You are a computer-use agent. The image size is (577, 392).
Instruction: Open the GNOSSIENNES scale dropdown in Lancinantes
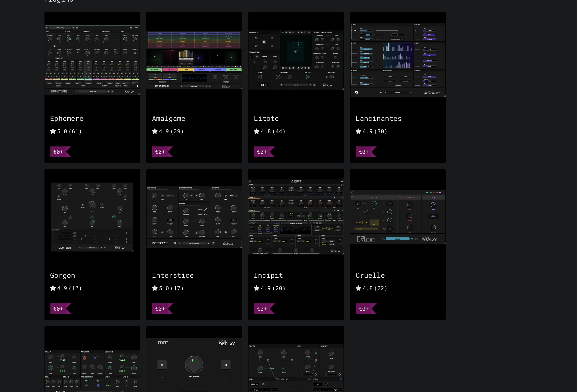coord(397,39)
